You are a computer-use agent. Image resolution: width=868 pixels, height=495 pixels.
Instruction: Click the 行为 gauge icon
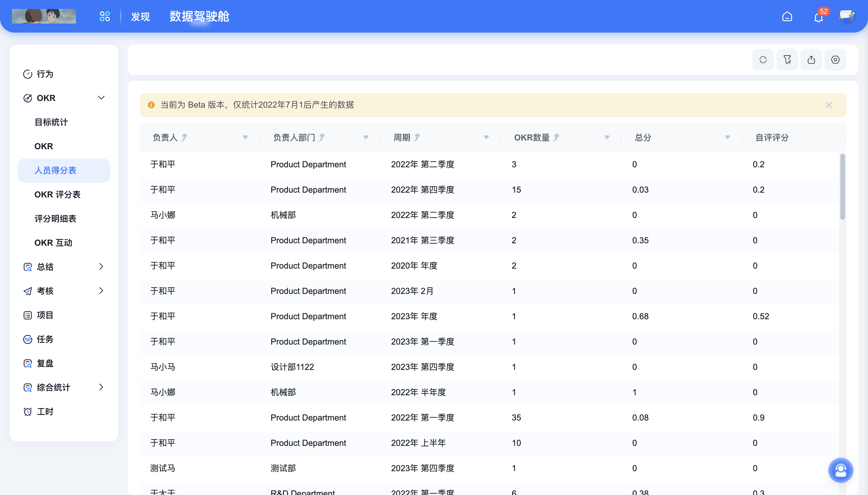[27, 74]
